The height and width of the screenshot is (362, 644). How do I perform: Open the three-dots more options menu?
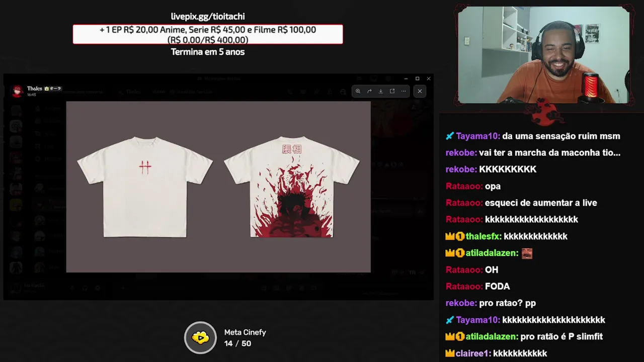tap(404, 91)
